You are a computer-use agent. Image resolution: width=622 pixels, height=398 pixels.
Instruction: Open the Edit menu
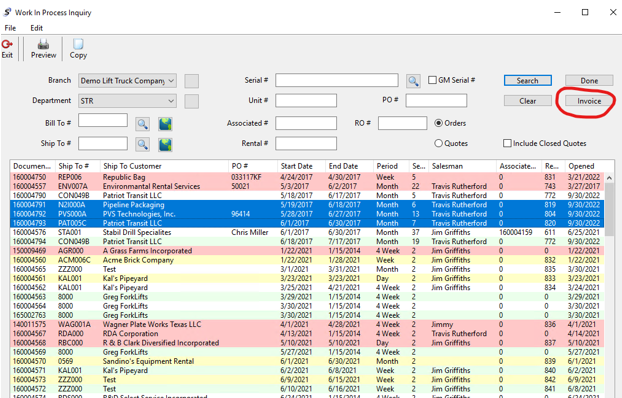point(36,28)
